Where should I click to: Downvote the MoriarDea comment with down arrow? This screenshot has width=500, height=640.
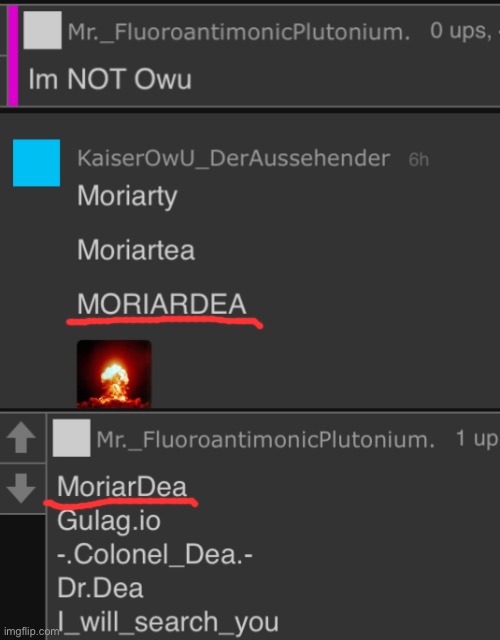coord(21,488)
